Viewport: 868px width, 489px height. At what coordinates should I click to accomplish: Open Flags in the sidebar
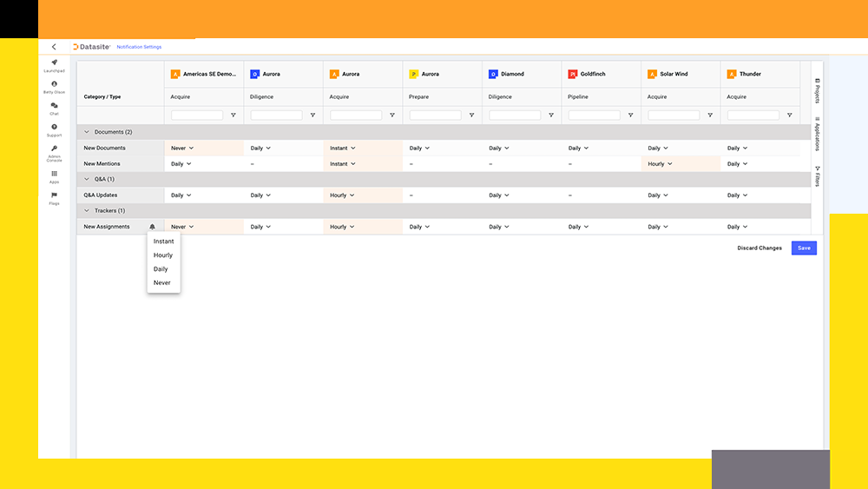pyautogui.click(x=54, y=198)
